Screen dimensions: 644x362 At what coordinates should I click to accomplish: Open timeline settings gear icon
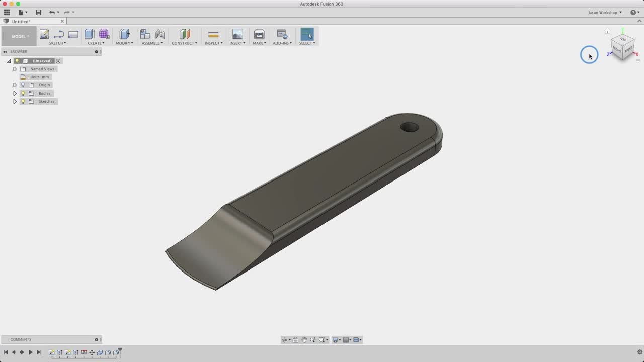[x=640, y=352]
